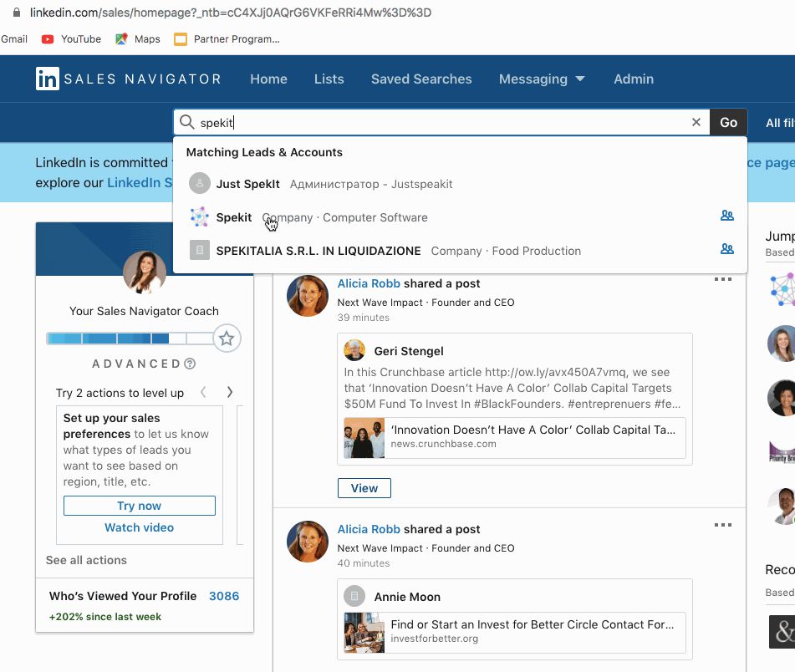Open the Invest for Better article thumbnail
795x672 pixels.
point(364,633)
